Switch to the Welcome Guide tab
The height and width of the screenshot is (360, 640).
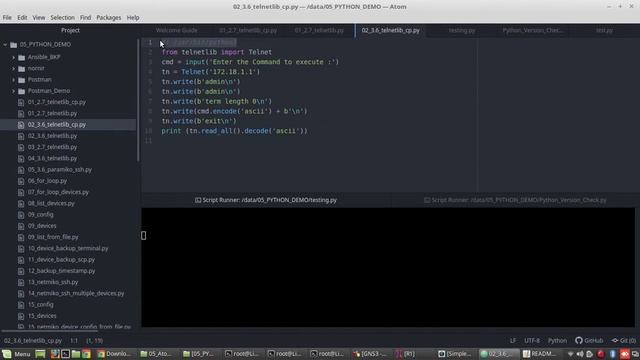(x=176, y=30)
